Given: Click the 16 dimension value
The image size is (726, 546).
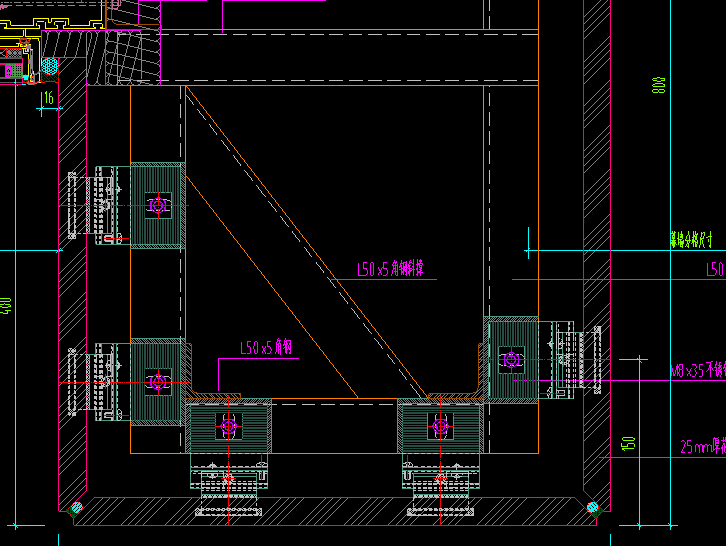Looking at the screenshot, I should click(x=49, y=98).
